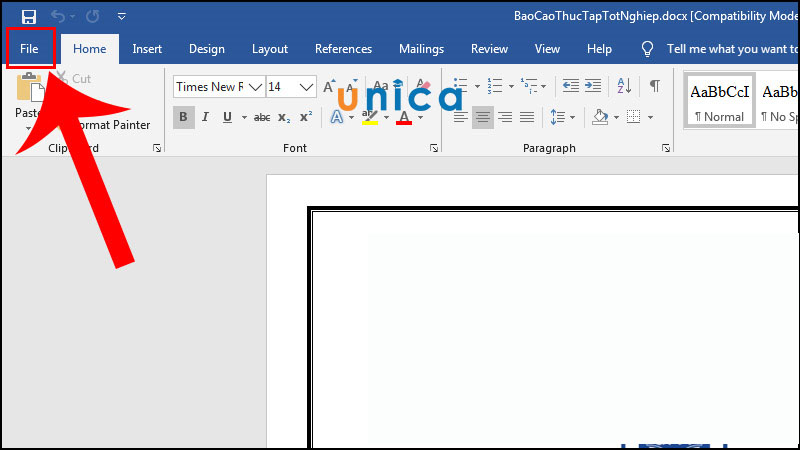Apply red font color
800x450 pixels.
404,117
